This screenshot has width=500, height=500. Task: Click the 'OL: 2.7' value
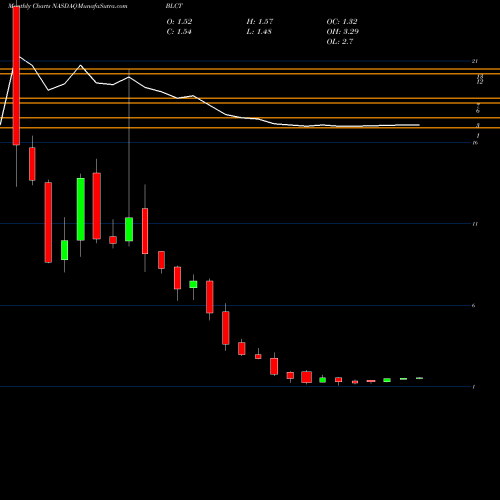pos(340,42)
